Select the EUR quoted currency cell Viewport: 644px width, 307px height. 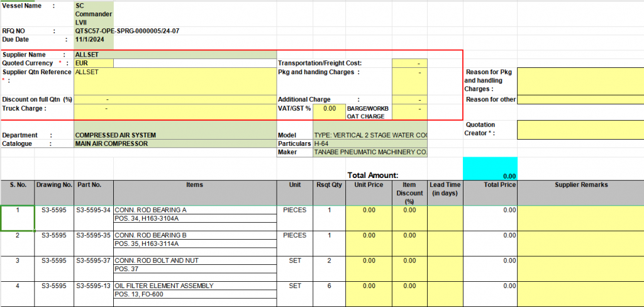click(94, 64)
